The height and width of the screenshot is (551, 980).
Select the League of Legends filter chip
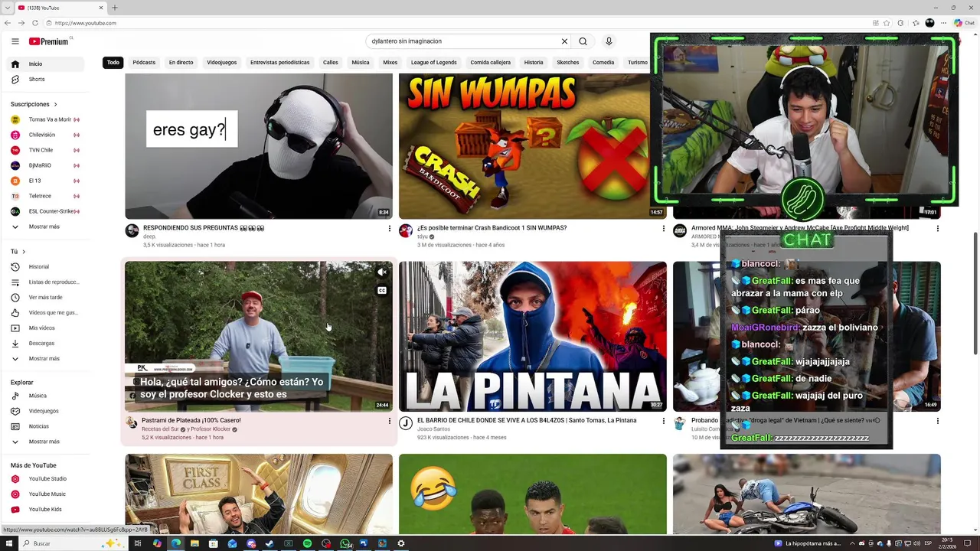point(433,63)
